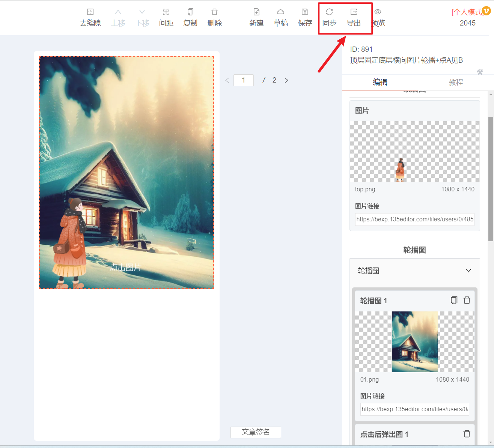
Task: Open 草稿 drafts cloud icon
Action: [280, 12]
